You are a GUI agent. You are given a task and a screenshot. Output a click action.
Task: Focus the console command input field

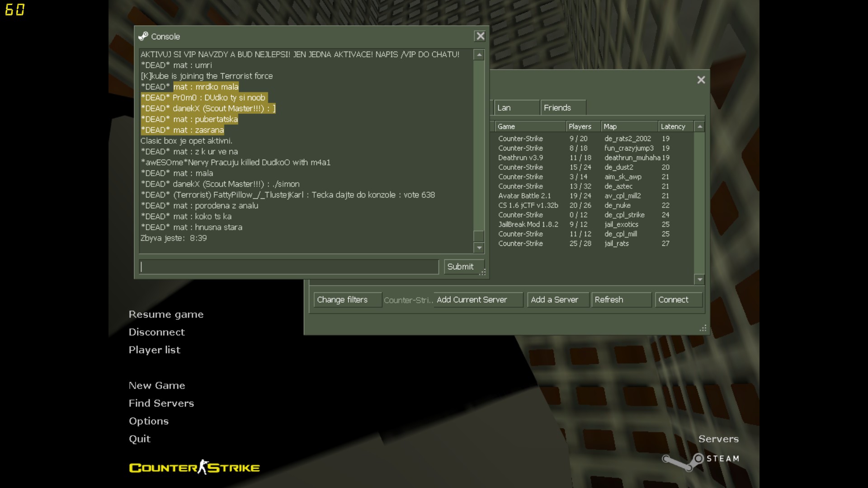click(289, 267)
